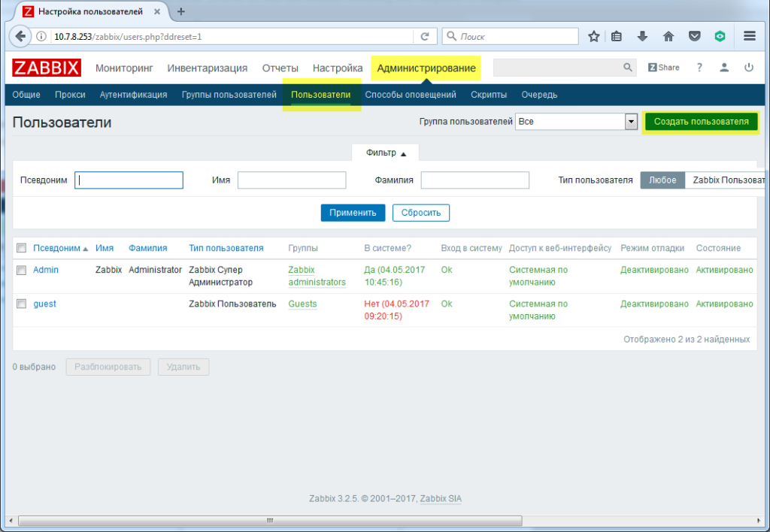Click the Zabbix search magnifier icon
This screenshot has width=770, height=532.
(x=628, y=67)
